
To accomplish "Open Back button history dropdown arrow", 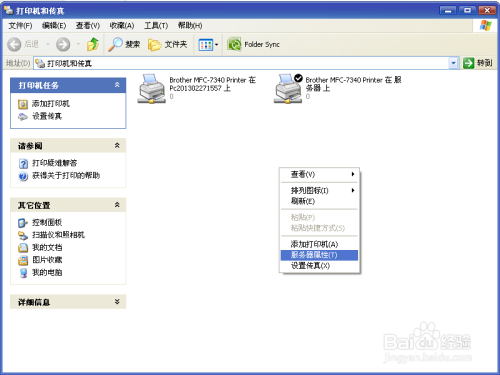I will pos(48,44).
